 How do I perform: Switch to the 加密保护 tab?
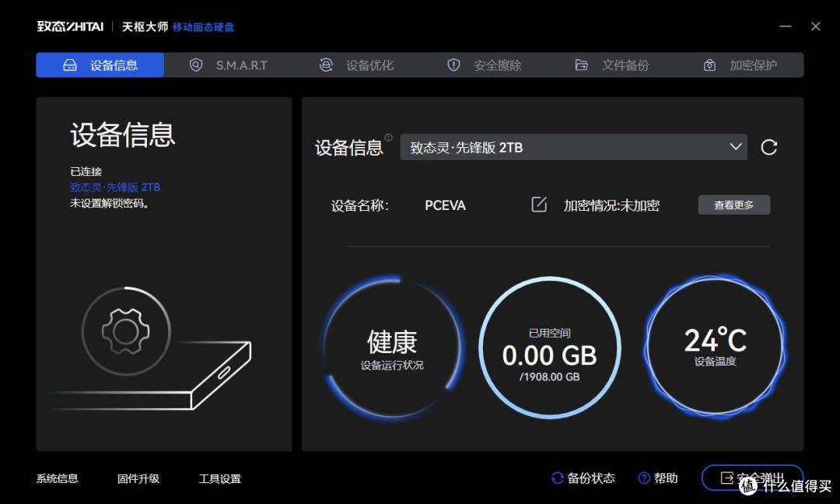[x=740, y=65]
